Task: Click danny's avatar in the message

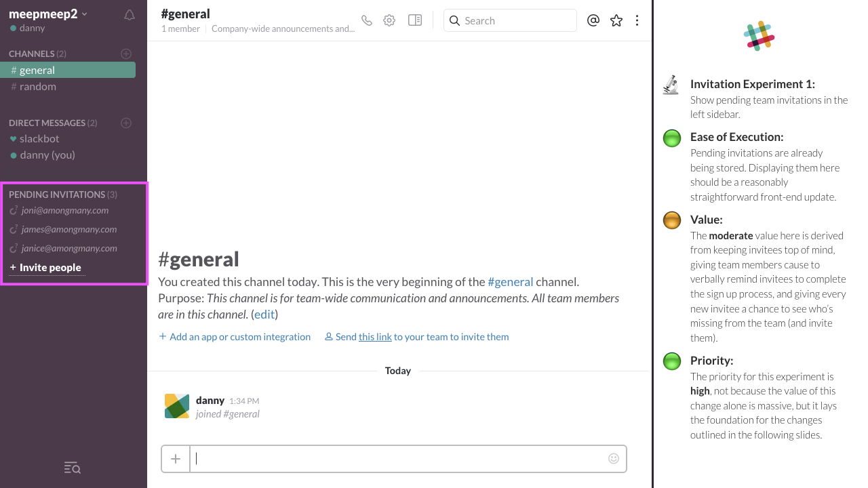Action: click(x=177, y=406)
